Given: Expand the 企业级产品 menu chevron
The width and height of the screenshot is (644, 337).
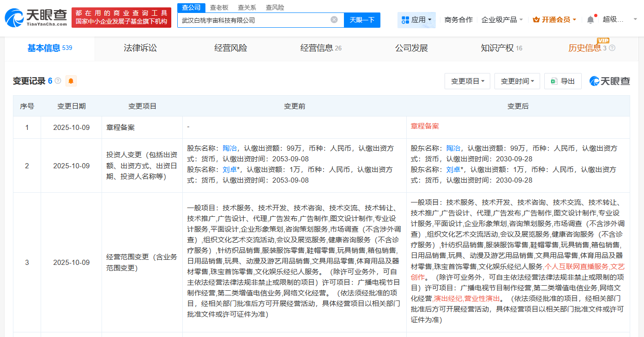Looking at the screenshot, I should coord(522,19).
